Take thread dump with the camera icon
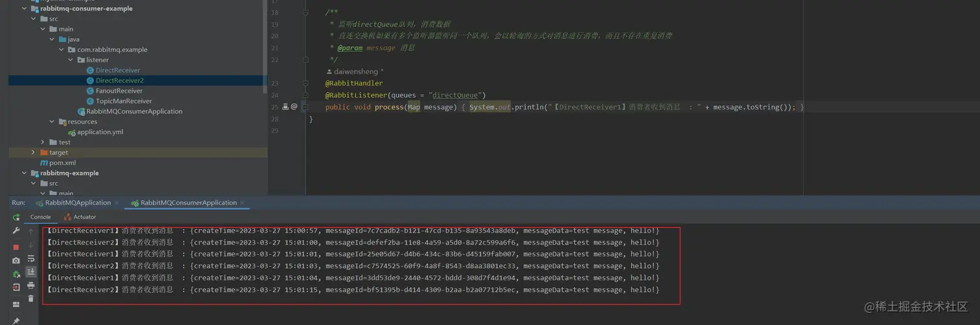Viewport: 980px width, 325px height. 16,260
